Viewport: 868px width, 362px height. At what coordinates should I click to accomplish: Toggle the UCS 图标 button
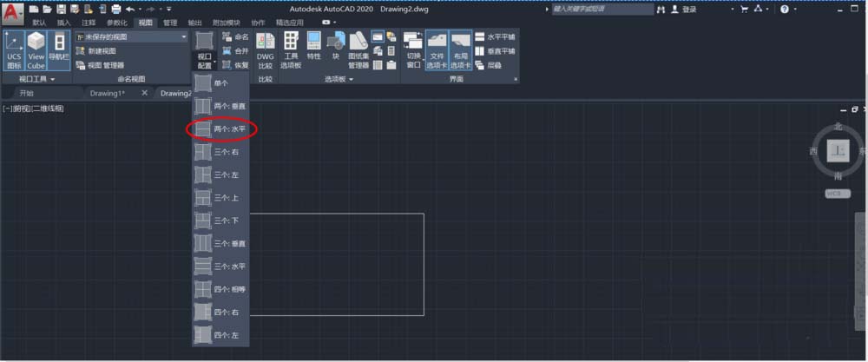click(14, 50)
